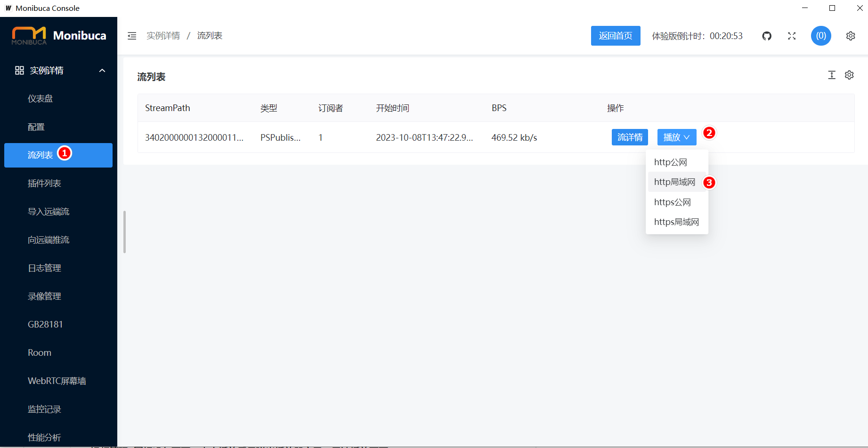The height and width of the screenshot is (448, 868).
Task: Open 日志管理 in the sidebar
Action: pos(58,268)
